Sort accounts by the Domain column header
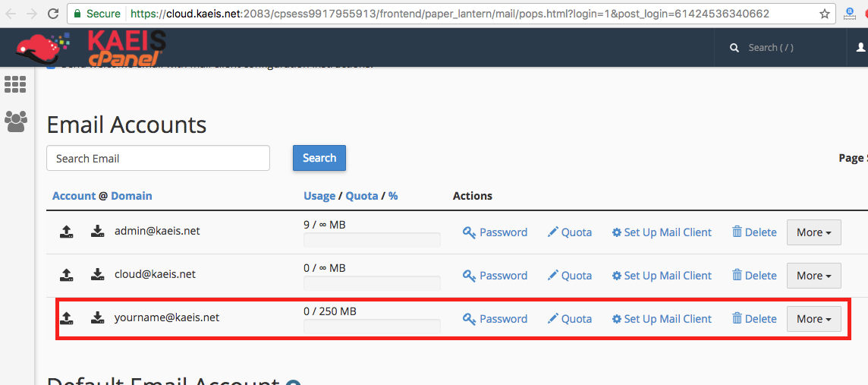 [x=131, y=196]
